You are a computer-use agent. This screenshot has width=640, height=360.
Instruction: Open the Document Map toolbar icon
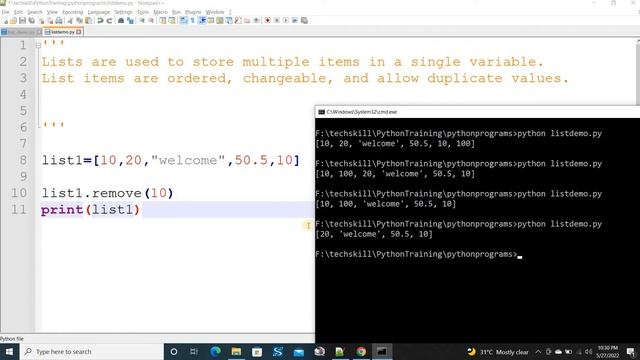click(x=220, y=20)
